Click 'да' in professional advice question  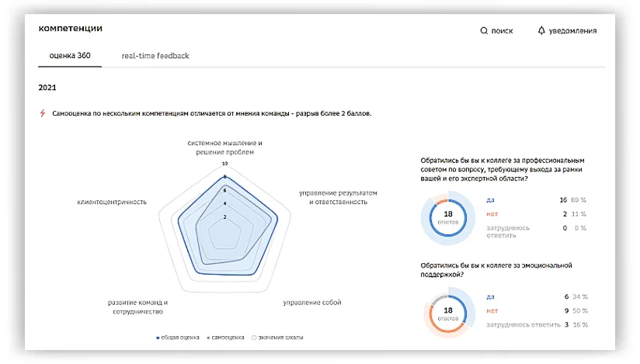pos(490,200)
